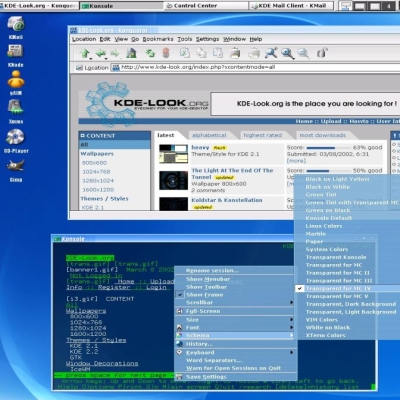Click the Upload link in site navigation
Viewport: 400px width, 400px height.
[331, 121]
